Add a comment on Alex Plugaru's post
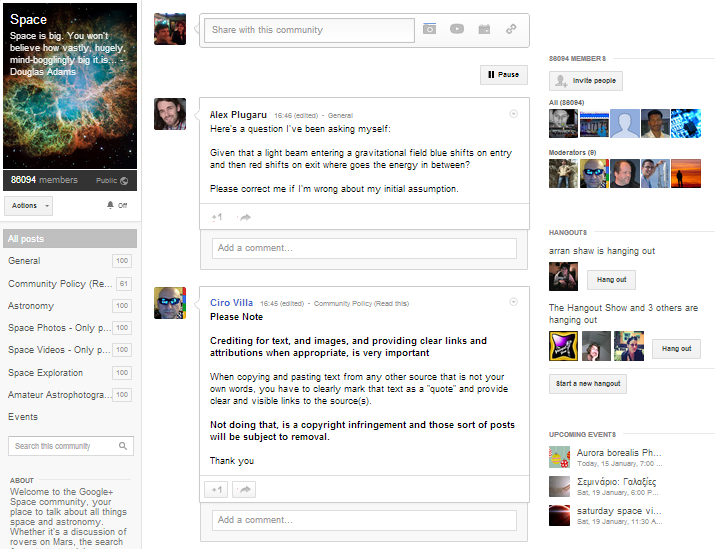Image resolution: width=715 pixels, height=557 pixels. (x=364, y=248)
